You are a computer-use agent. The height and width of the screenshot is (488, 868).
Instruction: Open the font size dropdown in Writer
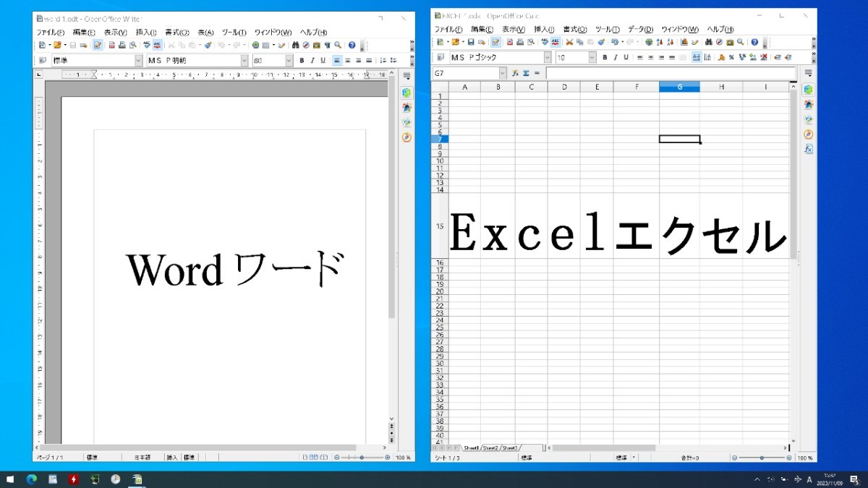coord(289,61)
